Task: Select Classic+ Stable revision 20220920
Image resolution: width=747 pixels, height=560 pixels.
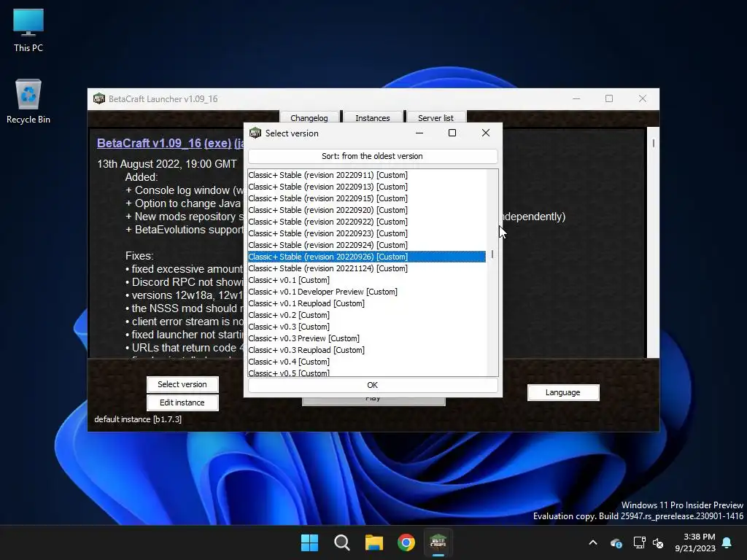Action: tap(367, 210)
